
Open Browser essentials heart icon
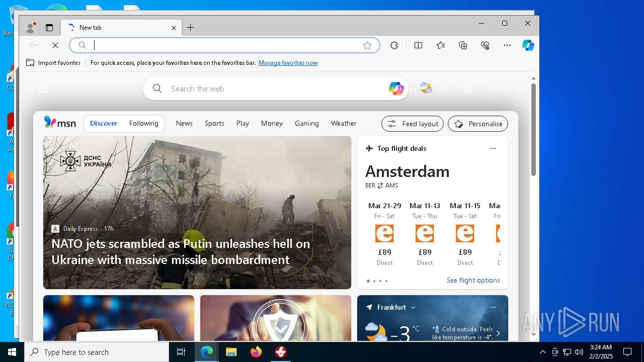tap(485, 45)
